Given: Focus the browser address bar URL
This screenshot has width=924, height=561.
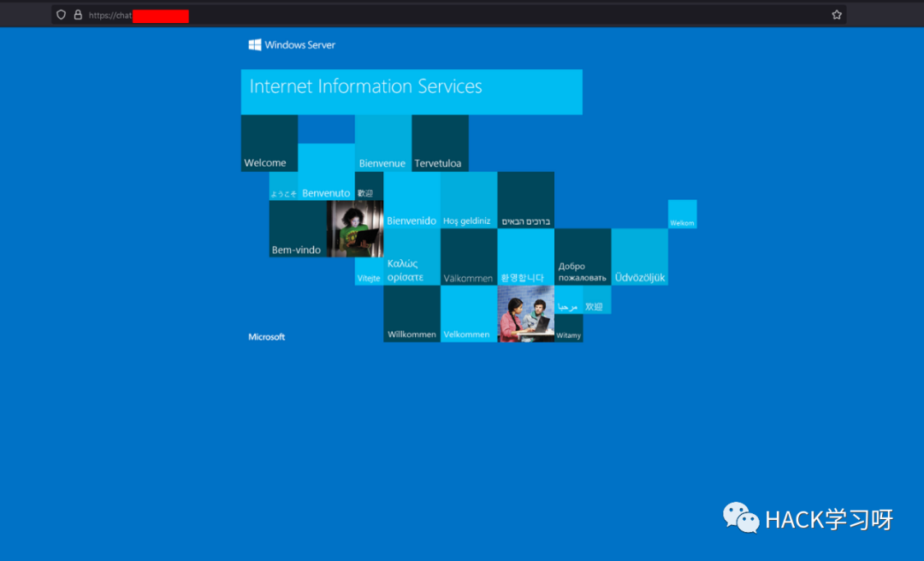Looking at the screenshot, I should 448,15.
